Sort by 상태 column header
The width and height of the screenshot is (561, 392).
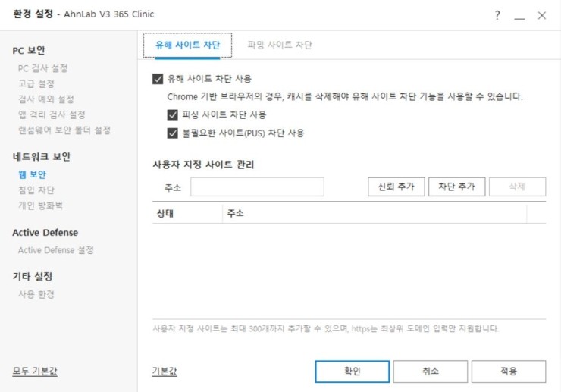tap(187, 213)
